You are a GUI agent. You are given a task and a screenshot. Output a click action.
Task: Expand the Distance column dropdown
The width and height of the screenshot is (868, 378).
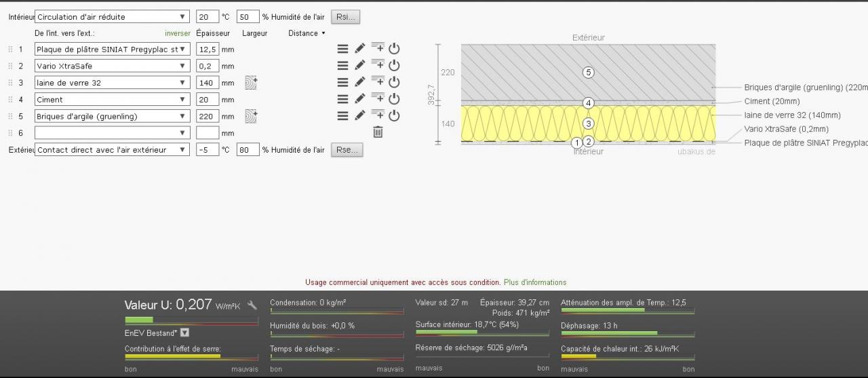tap(307, 33)
